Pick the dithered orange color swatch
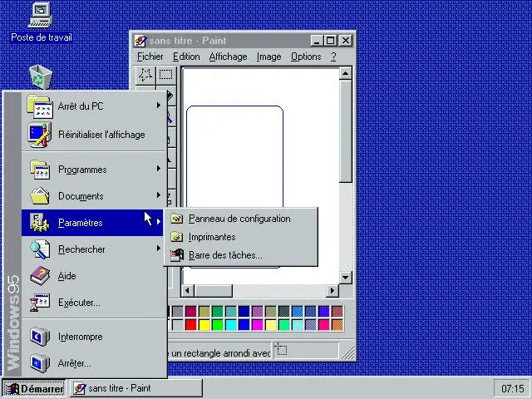The width and height of the screenshot is (532, 399). click(x=337, y=325)
